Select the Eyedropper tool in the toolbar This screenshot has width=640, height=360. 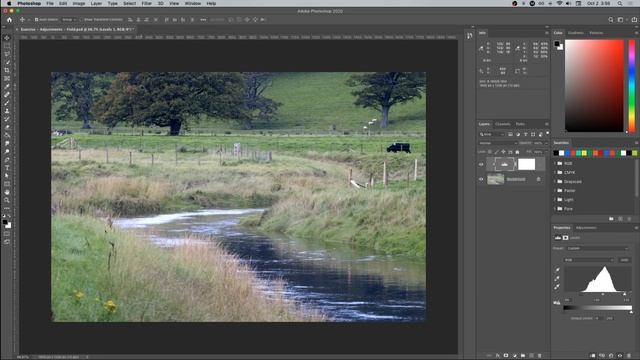[x=7, y=87]
